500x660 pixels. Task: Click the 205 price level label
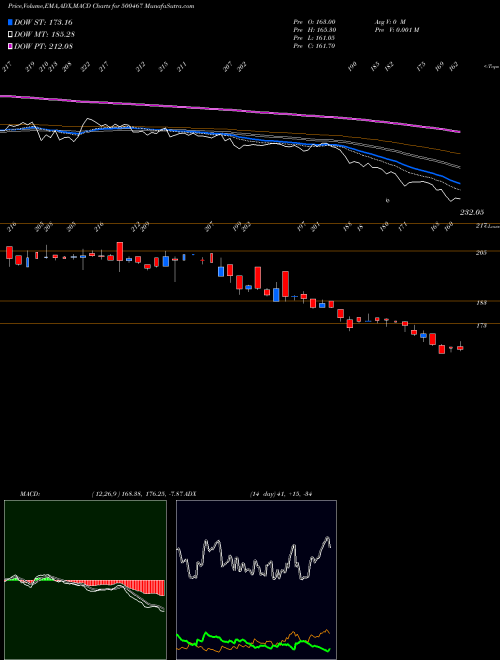click(481, 253)
